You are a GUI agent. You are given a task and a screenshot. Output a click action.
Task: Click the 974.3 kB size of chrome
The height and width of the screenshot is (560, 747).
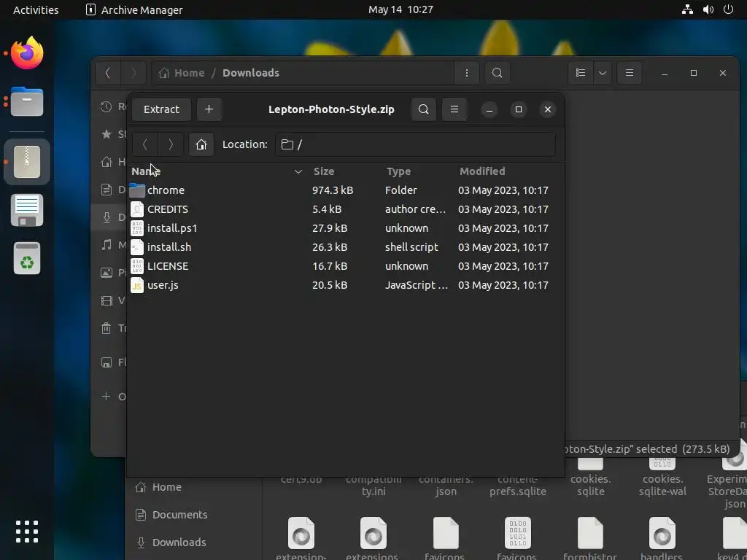(x=333, y=190)
